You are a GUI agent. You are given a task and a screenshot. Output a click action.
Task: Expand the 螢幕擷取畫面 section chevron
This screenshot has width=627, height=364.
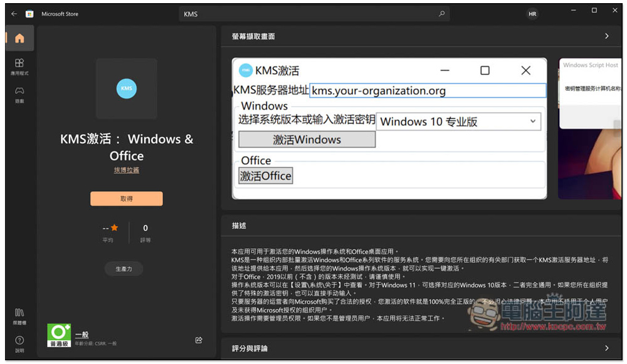[606, 36]
